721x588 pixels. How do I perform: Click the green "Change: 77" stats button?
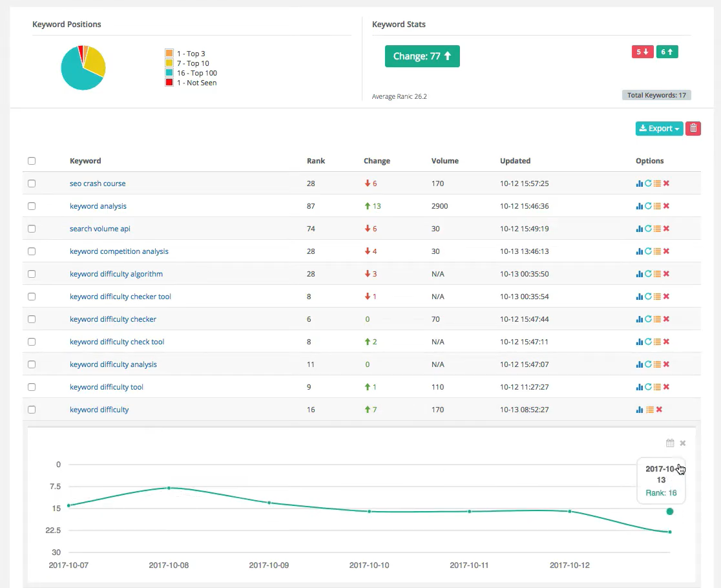pos(422,56)
